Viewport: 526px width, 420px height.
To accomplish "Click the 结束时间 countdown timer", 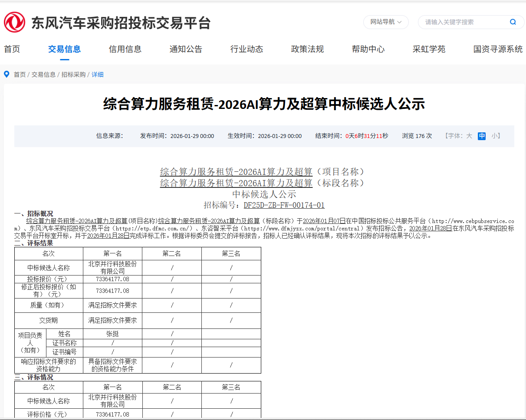I will coord(352,136).
